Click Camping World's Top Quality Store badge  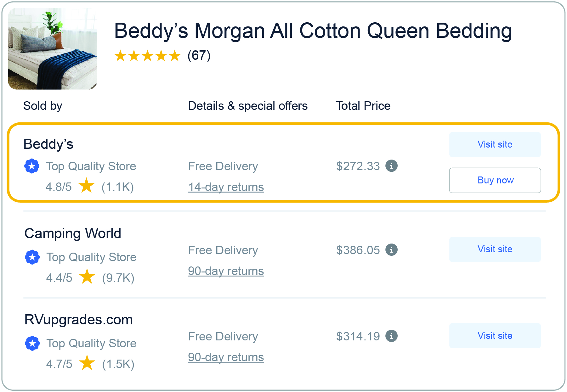pos(32,256)
